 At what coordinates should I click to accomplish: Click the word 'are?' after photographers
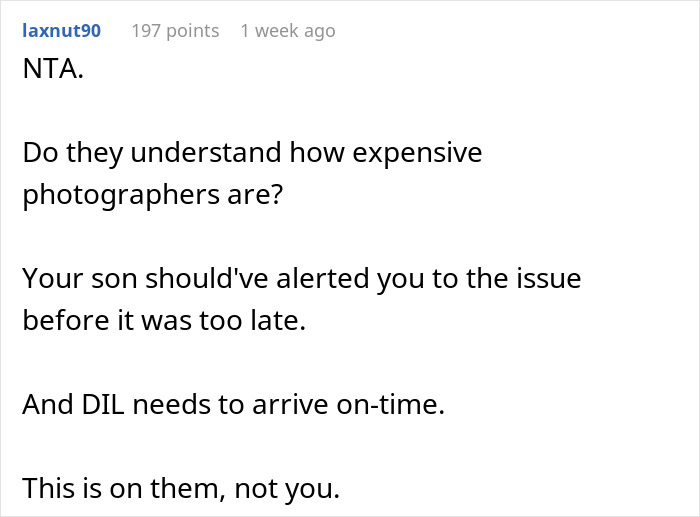[258, 194]
